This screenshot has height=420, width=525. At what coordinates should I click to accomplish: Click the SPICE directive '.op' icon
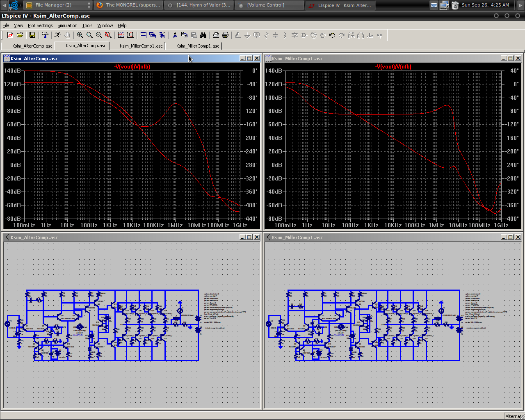click(379, 35)
